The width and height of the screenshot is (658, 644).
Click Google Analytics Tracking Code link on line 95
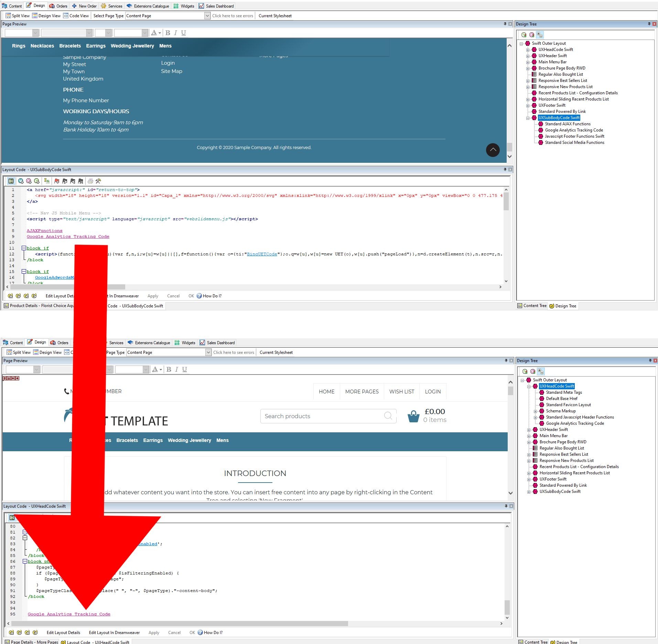[x=69, y=614]
